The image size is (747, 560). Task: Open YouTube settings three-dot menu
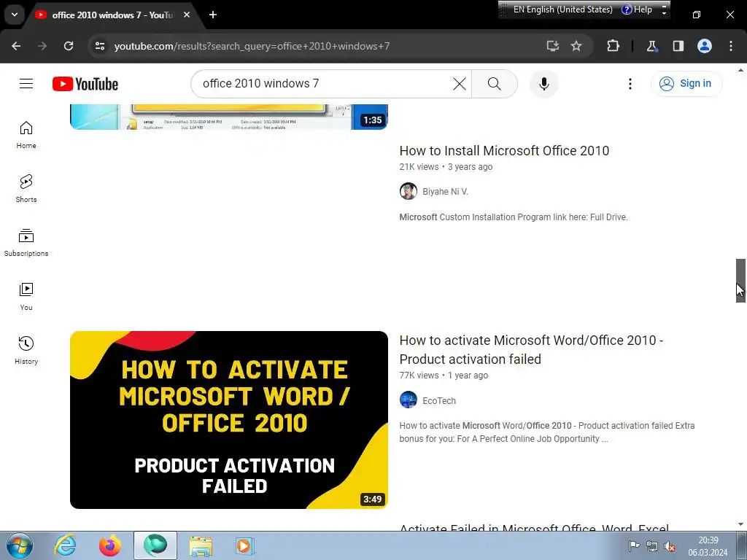630,84
